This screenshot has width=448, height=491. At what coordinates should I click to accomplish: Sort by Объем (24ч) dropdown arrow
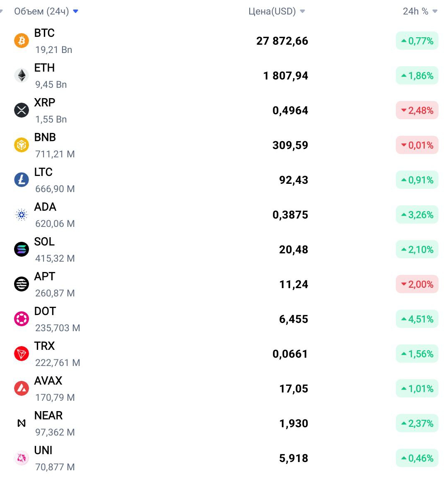(75, 11)
